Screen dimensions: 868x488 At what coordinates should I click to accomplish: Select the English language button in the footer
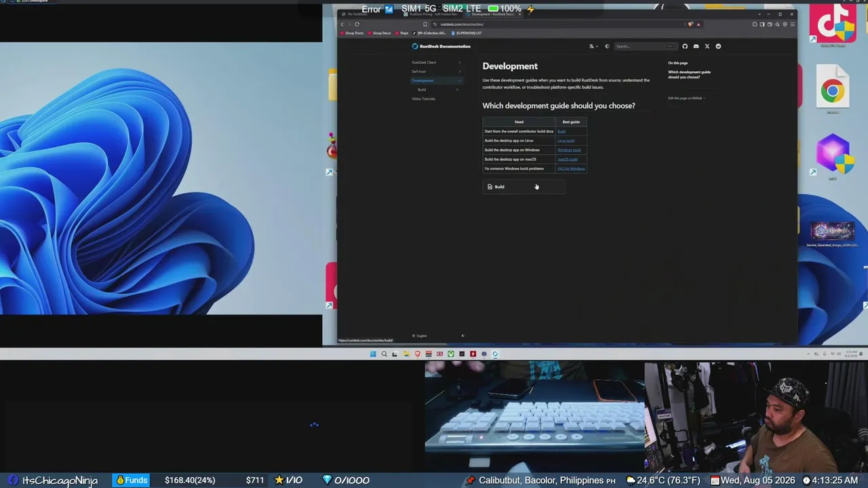click(420, 336)
